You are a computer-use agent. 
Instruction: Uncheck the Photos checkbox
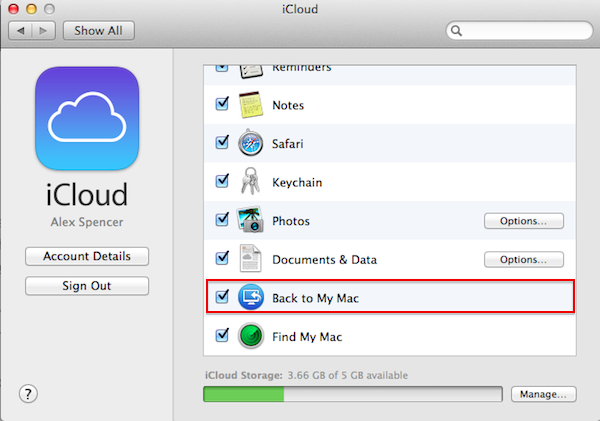[222, 219]
